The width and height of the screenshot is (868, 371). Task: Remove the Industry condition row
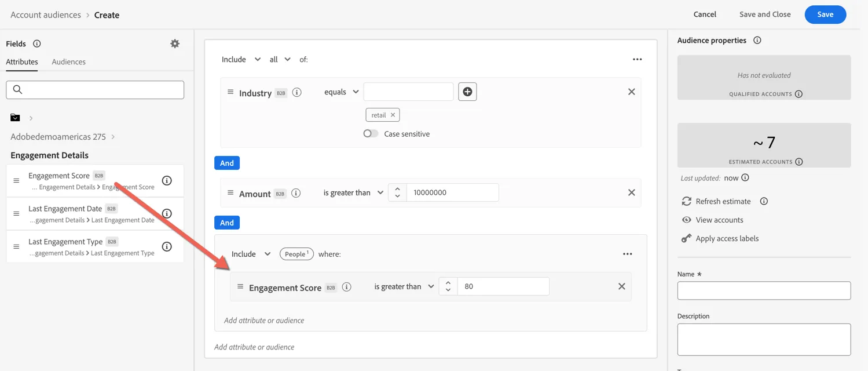tap(632, 92)
